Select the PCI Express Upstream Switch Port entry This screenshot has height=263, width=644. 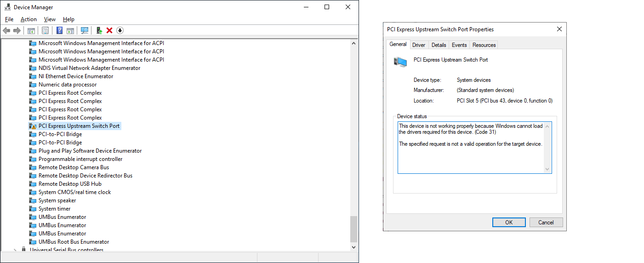[79, 126]
